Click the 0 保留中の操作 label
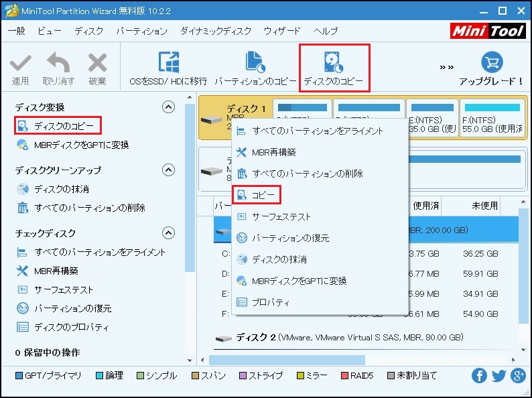532x398 pixels. tap(48, 352)
